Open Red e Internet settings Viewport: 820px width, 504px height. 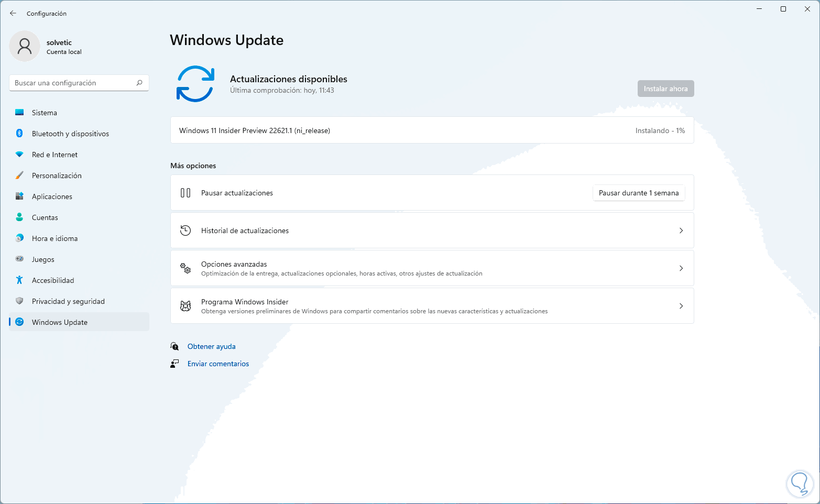pyautogui.click(x=79, y=154)
